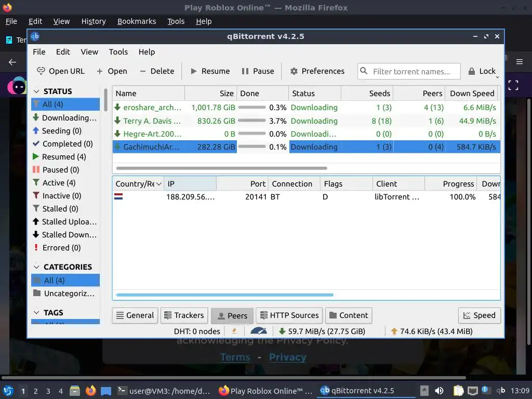Open the File menu in qBittorrent
532x399 pixels.
(x=39, y=52)
